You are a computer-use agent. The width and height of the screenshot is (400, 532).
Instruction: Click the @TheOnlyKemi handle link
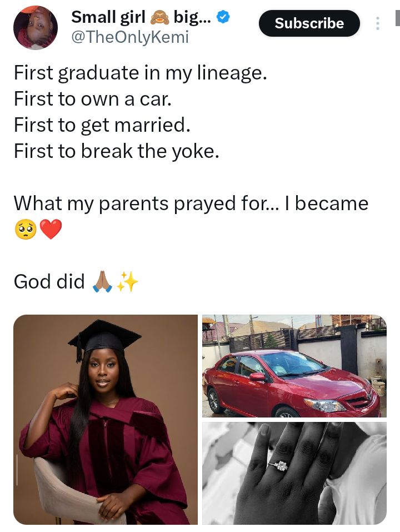click(x=129, y=37)
